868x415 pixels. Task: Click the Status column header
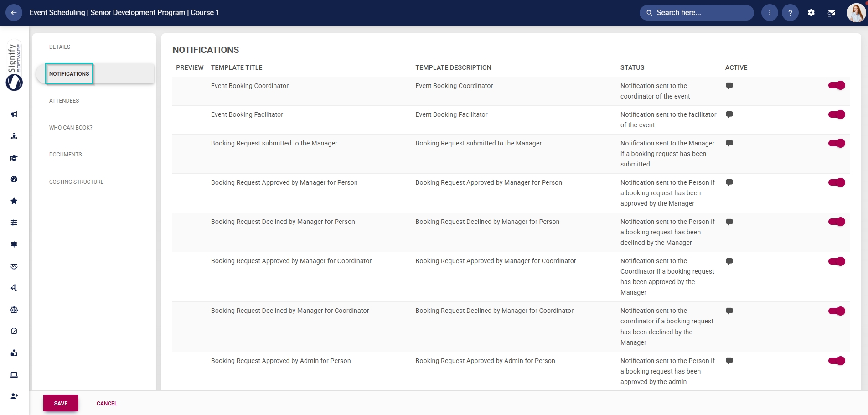pyautogui.click(x=632, y=67)
